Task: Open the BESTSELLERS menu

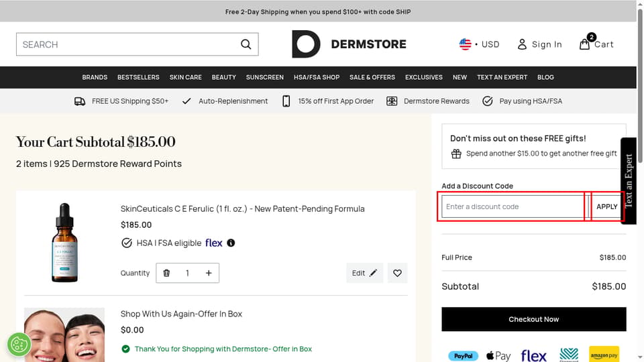Action: tap(138, 77)
